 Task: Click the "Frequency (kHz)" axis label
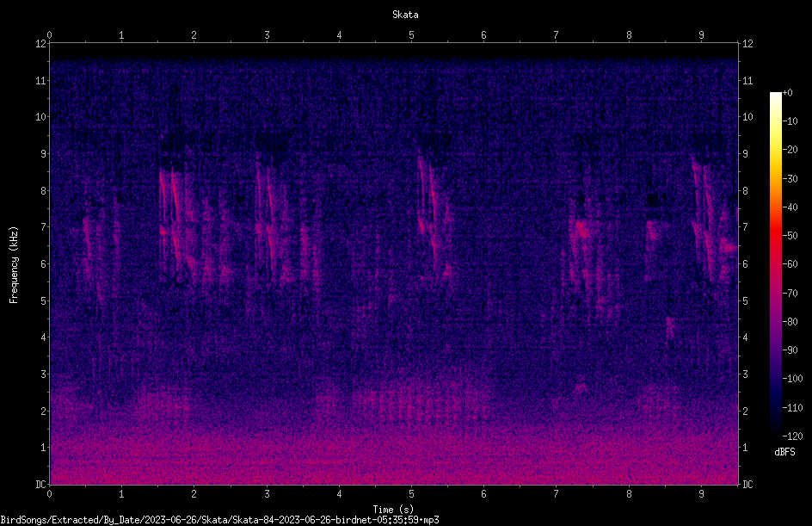coord(14,265)
